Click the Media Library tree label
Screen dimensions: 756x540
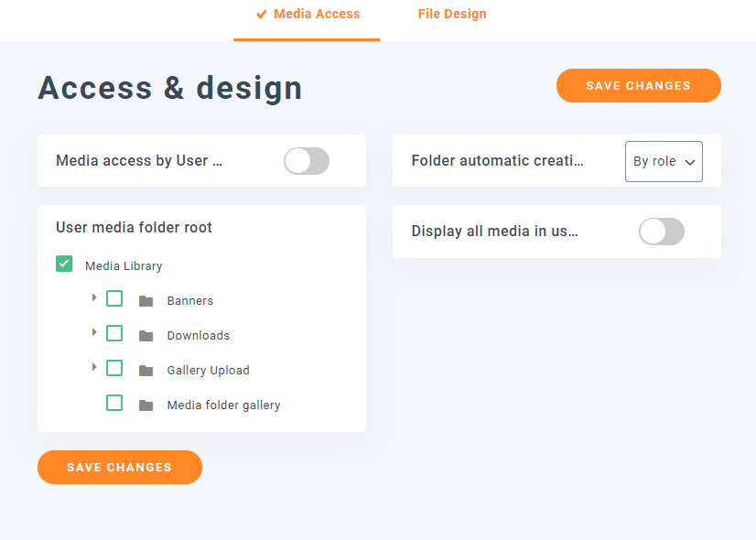tap(124, 266)
